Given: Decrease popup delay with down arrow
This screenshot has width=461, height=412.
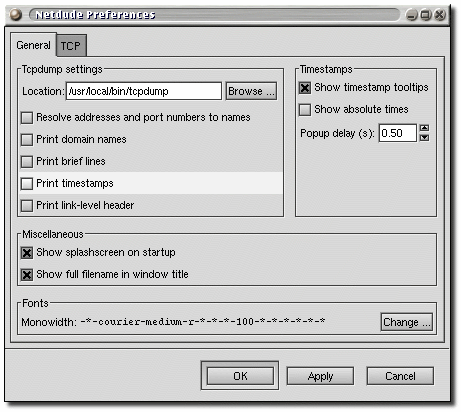Looking at the screenshot, I should point(424,137).
